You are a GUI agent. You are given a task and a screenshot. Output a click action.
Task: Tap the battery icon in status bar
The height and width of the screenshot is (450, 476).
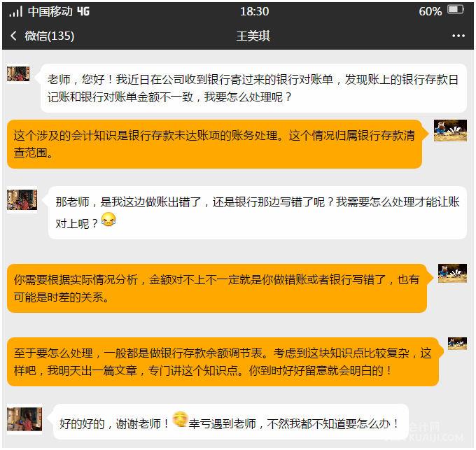456,10
